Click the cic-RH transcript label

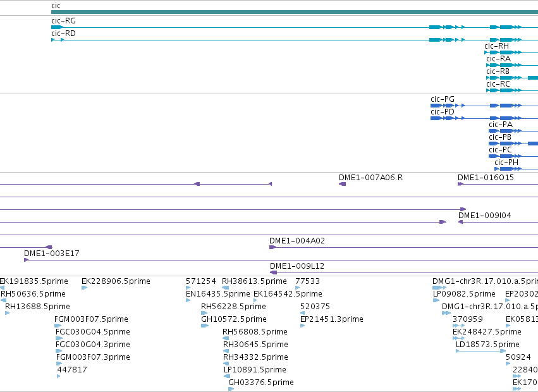tap(496, 46)
